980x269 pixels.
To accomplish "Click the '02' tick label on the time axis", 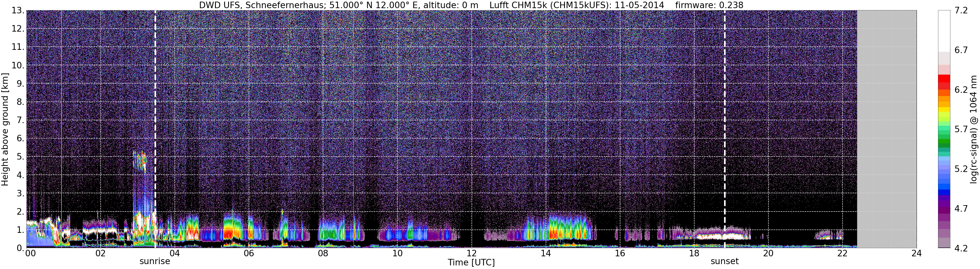I will click(100, 254).
